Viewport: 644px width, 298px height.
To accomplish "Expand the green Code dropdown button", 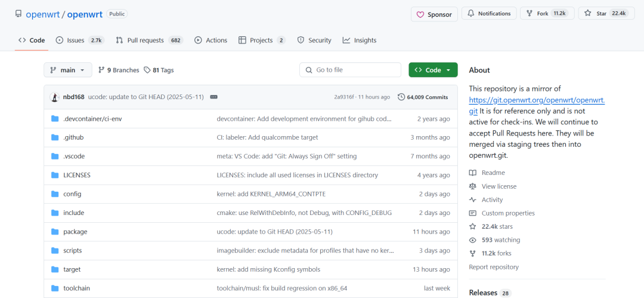I will (x=433, y=70).
